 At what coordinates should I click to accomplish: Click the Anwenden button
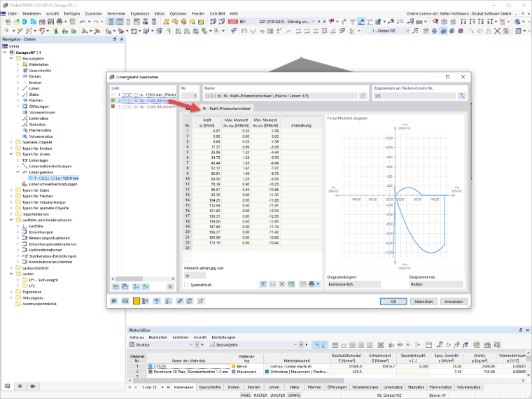click(454, 301)
